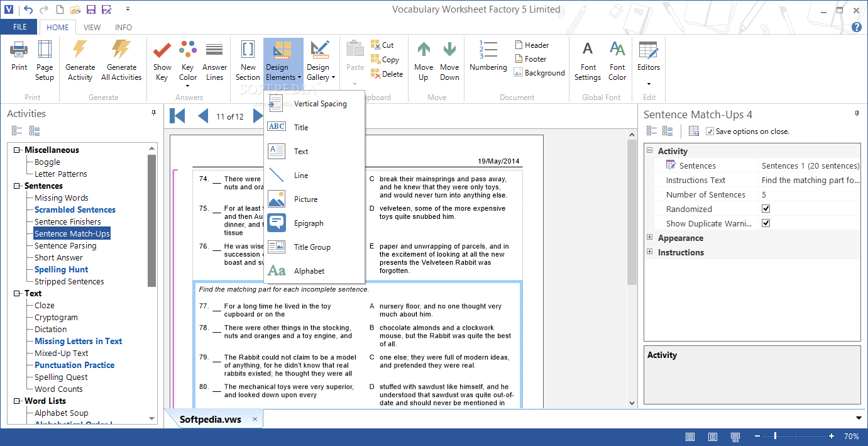
Task: Expand the Appearance property group
Action: coord(649,238)
